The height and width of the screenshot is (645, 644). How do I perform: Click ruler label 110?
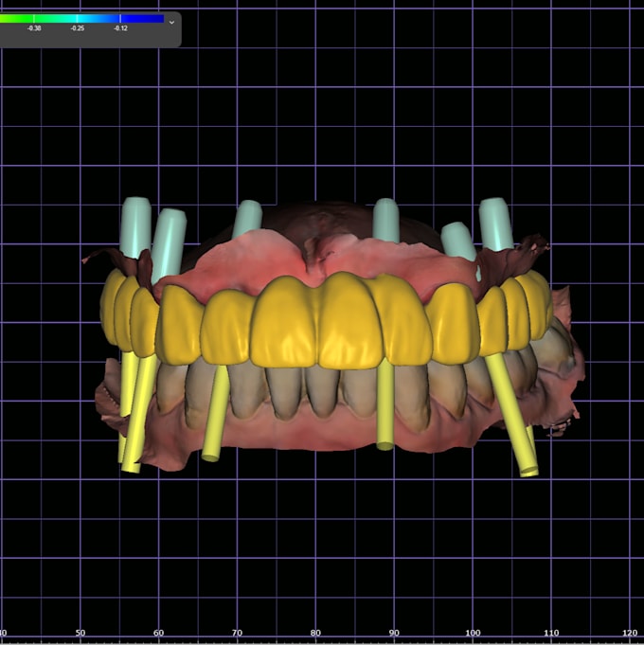pos(551,633)
